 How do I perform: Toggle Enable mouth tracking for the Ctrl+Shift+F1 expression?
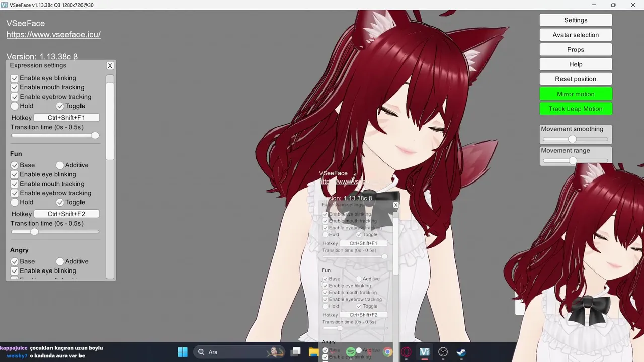pos(15,87)
